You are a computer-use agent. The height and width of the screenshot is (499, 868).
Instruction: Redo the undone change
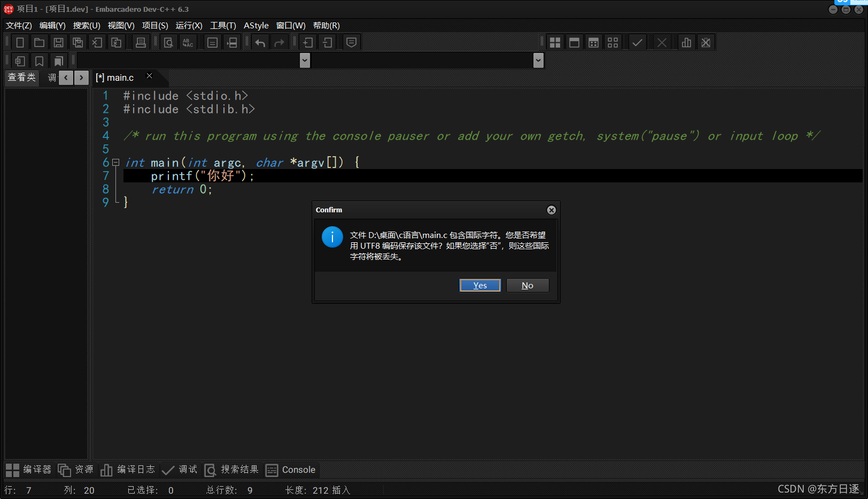(280, 42)
